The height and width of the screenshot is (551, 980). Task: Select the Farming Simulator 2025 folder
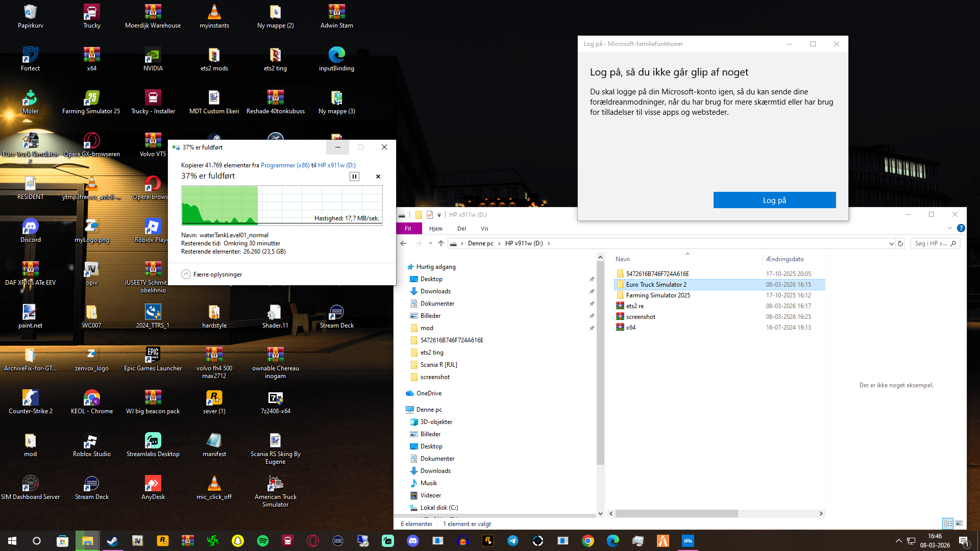[x=657, y=295]
